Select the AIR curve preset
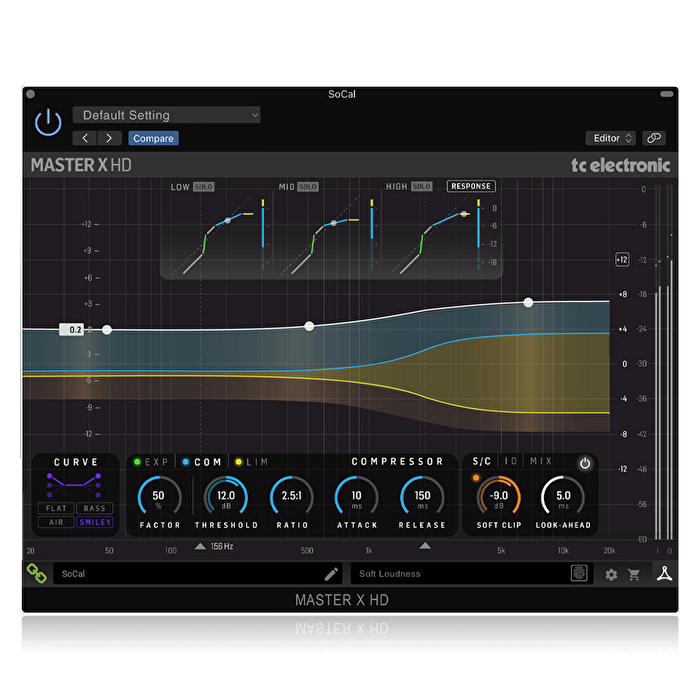Image resolution: width=700 pixels, height=700 pixels. click(56, 522)
